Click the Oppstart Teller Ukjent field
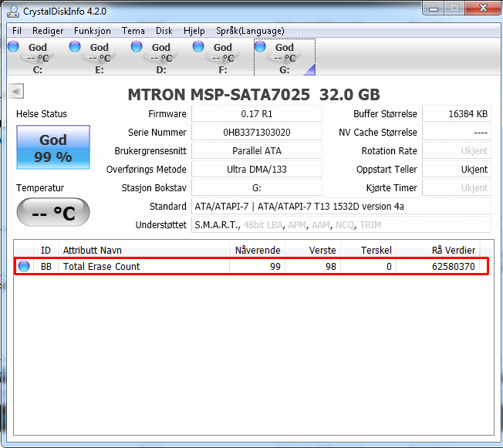Screen dimensions: 503x448 pos(457,170)
